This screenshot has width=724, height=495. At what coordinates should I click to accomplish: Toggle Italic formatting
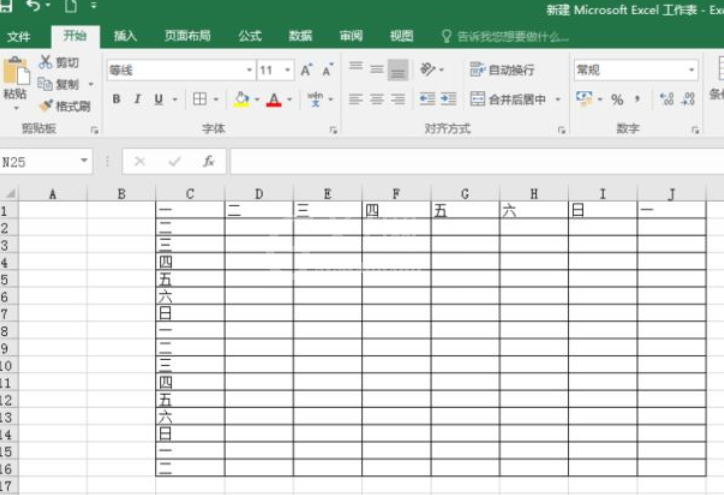pyautogui.click(x=137, y=99)
